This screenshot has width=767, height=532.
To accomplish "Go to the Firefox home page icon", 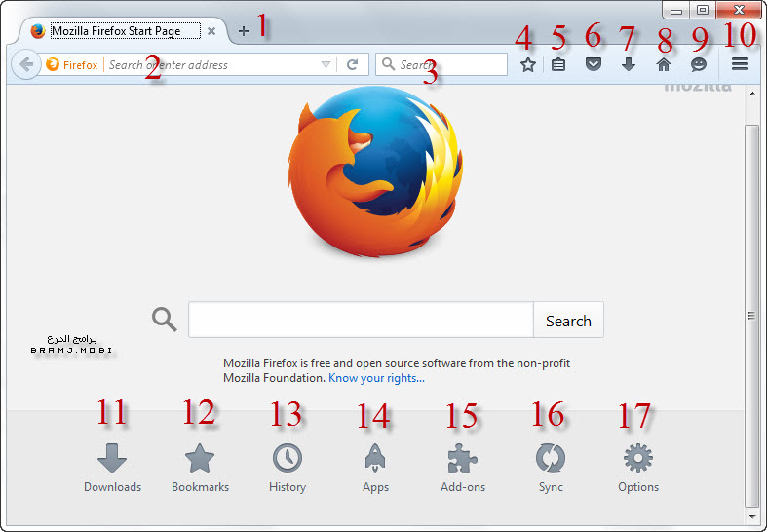I will (x=664, y=65).
